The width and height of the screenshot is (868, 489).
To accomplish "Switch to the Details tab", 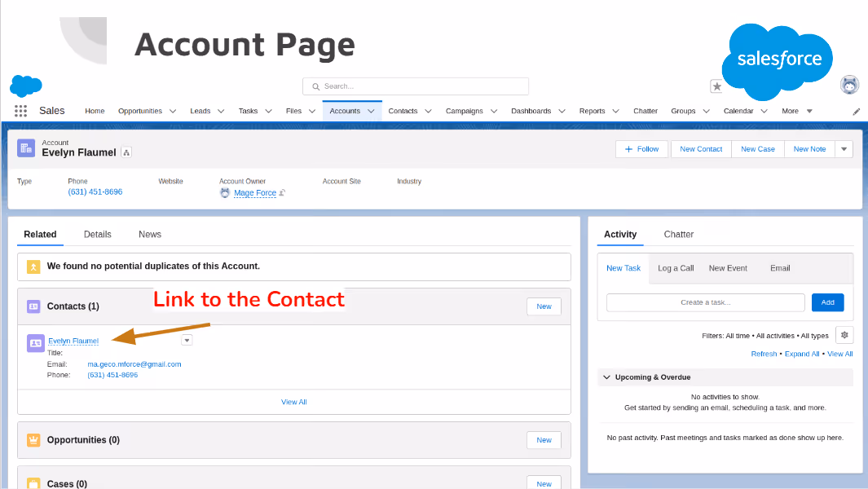I will [x=98, y=234].
